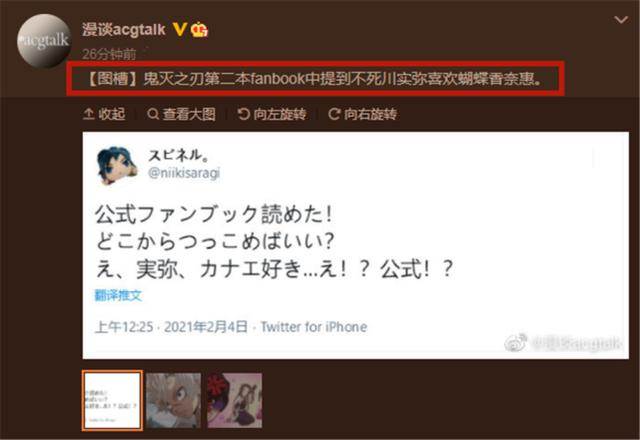
Task: Collapse the image with 收起 button
Action: (104, 114)
